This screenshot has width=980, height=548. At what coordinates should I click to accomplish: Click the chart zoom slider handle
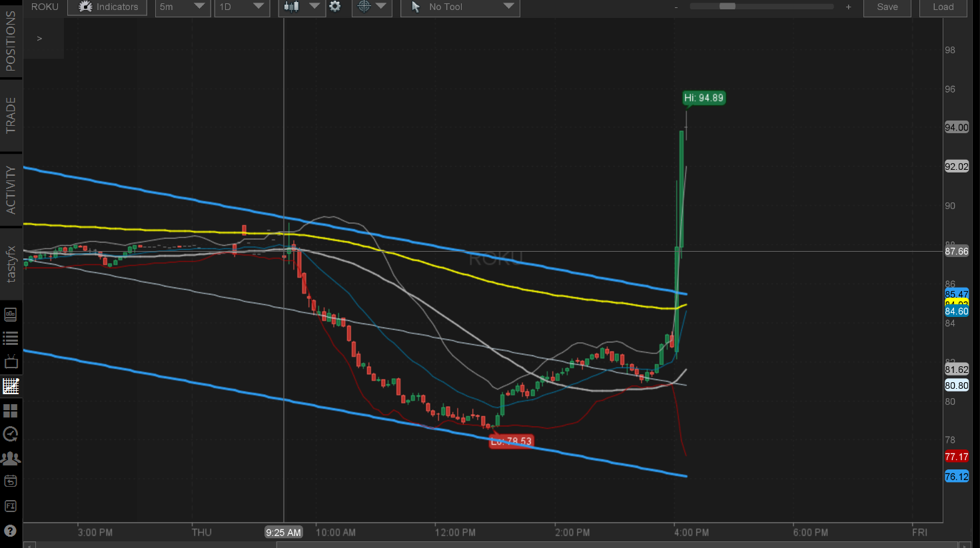728,7
